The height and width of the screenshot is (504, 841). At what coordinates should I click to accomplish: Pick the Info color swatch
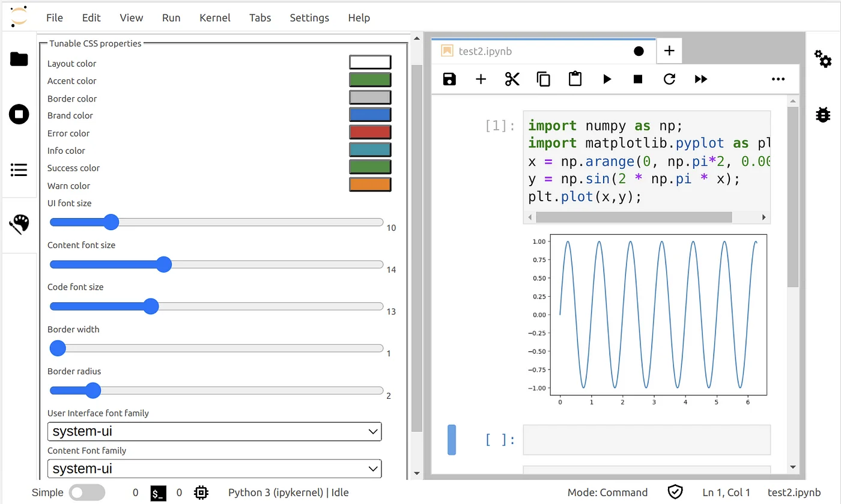[370, 150]
